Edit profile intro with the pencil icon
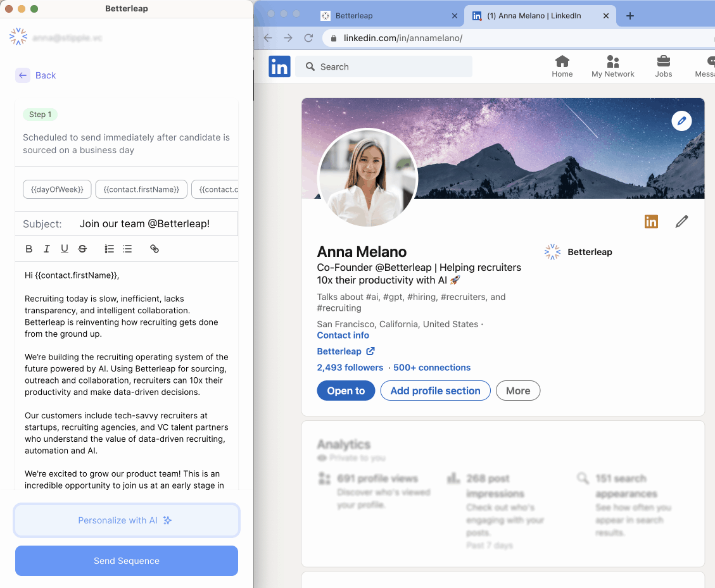The height and width of the screenshot is (588, 715). [x=681, y=222]
